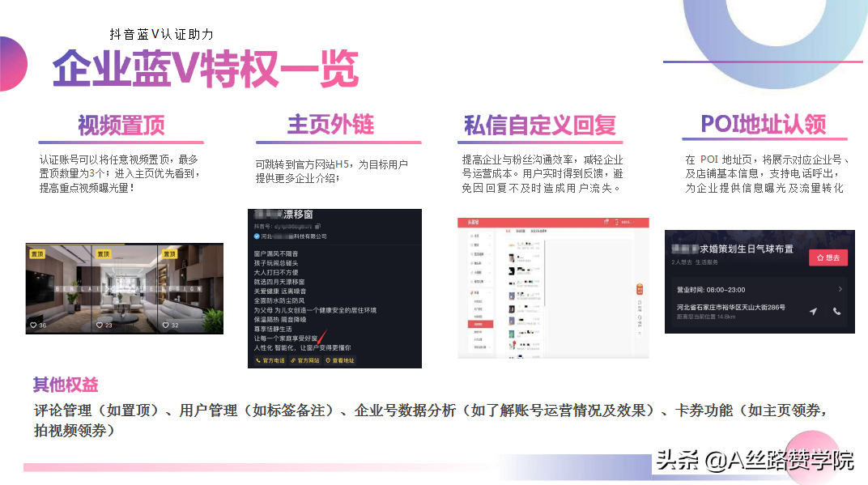Screen dimensions: 868x485
Task: Click the 置顶 badge on the 32-likes video
Action: (169, 254)
